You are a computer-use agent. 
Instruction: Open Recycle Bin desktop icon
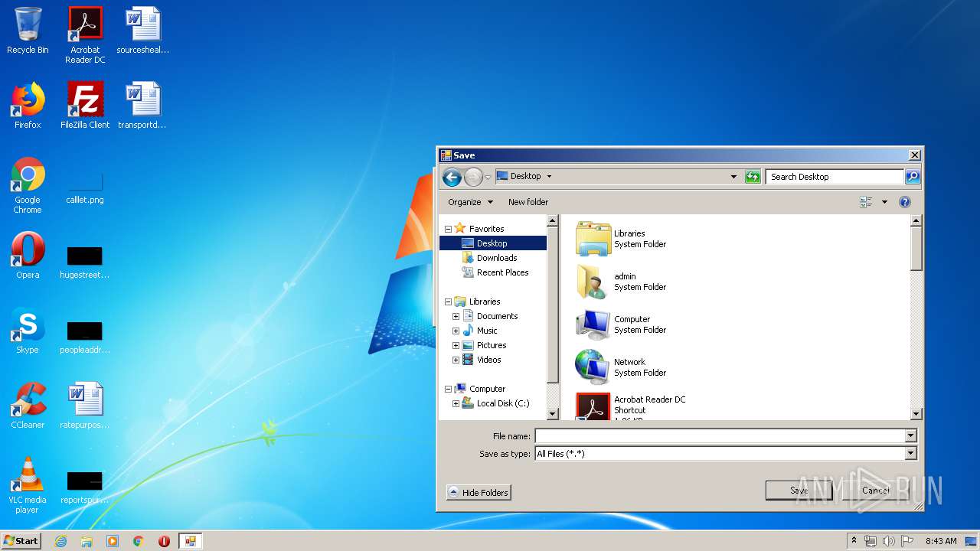tap(28, 31)
